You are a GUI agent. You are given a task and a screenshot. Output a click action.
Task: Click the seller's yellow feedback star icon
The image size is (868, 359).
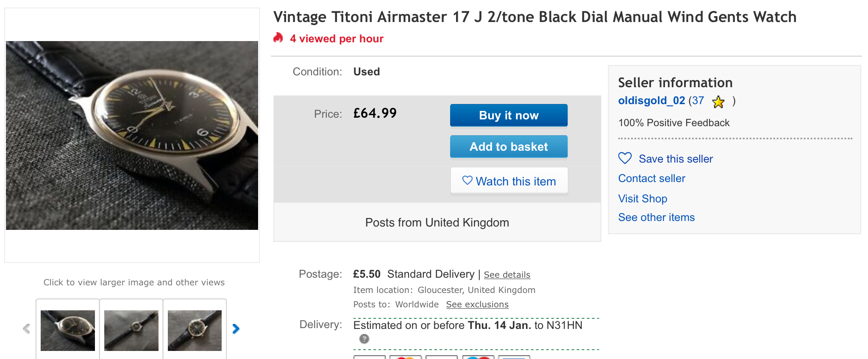(x=718, y=102)
